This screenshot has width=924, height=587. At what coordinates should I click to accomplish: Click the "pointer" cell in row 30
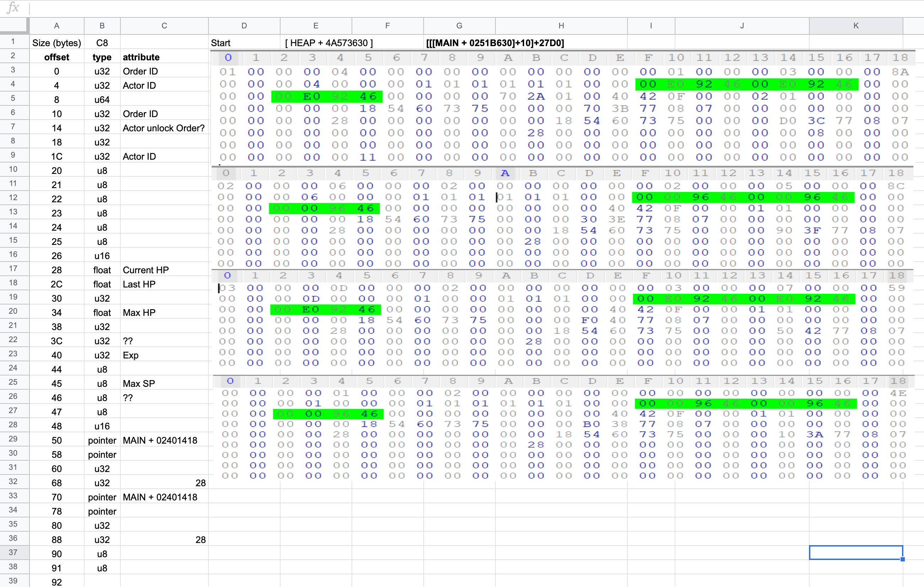(x=102, y=454)
